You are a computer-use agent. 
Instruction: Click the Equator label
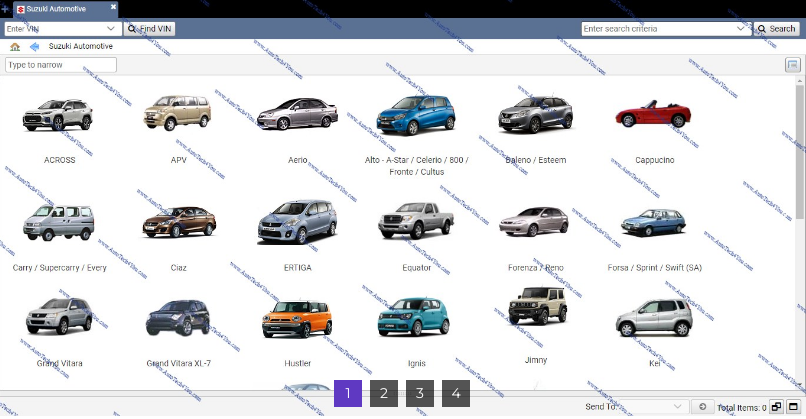[416, 267]
